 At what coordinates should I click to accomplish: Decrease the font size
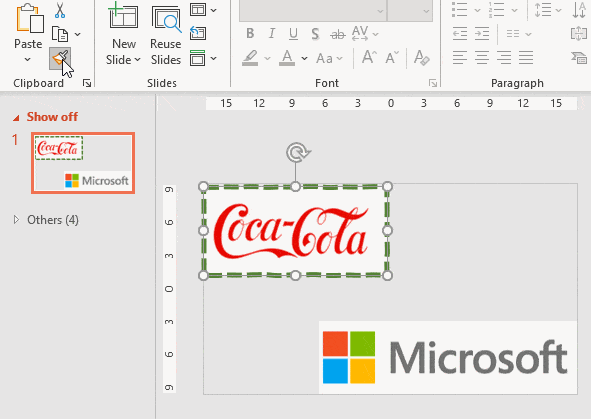point(392,58)
